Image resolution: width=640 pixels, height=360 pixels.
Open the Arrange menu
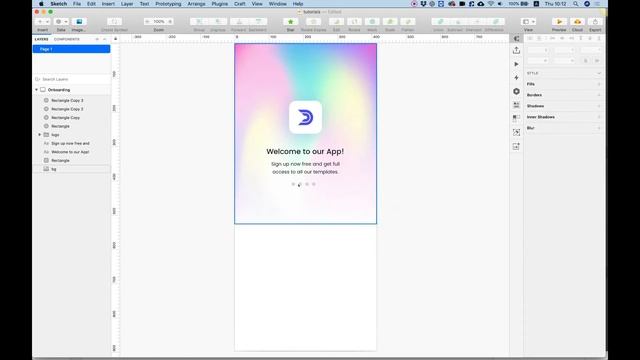point(196,4)
